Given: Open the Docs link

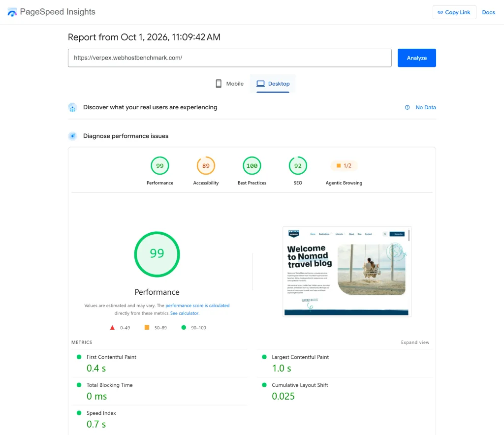Looking at the screenshot, I should [x=488, y=12].
